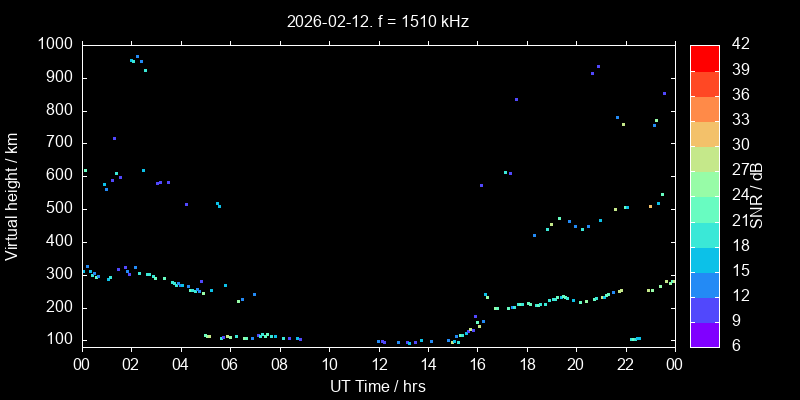Select the violet 6–9 dB colorbar segment

pyautogui.click(x=704, y=335)
